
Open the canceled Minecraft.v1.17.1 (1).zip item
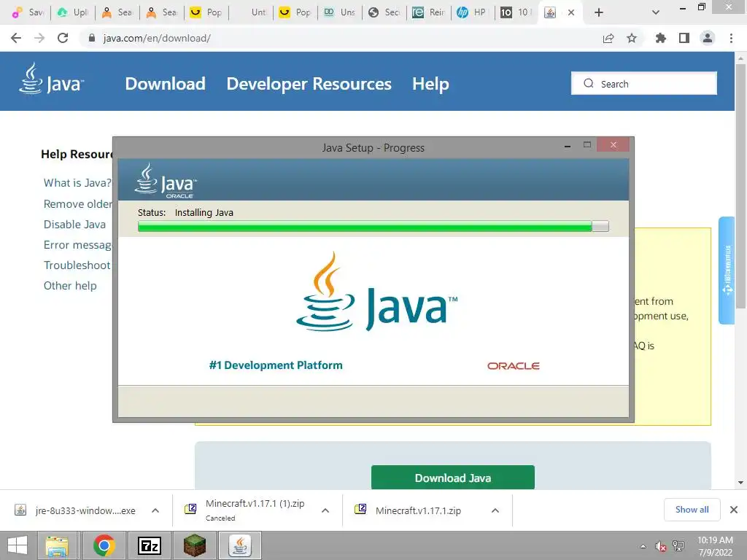(247, 510)
